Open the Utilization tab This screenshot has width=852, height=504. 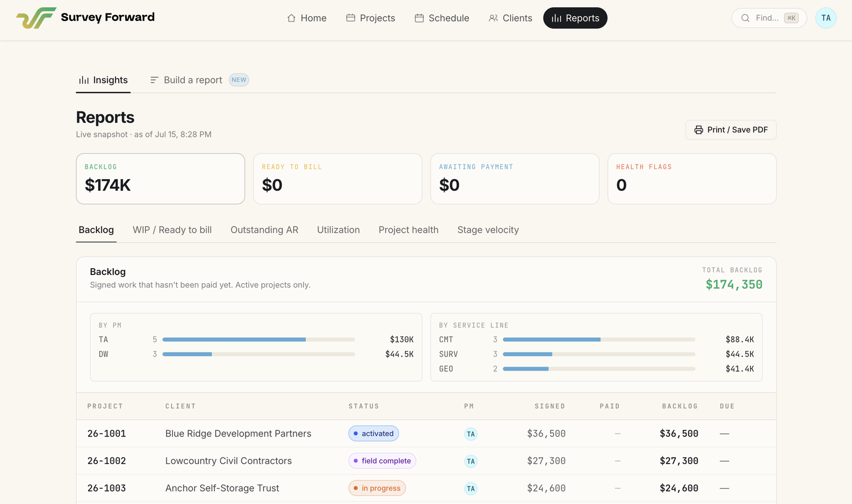(x=338, y=230)
